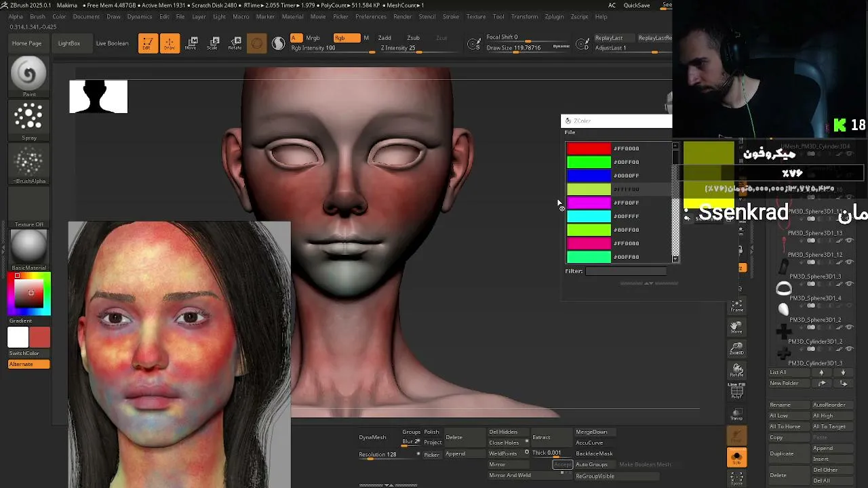This screenshot has height=488, width=868.
Task: Click the ZColor list scroll down arrow
Action: 675,259
